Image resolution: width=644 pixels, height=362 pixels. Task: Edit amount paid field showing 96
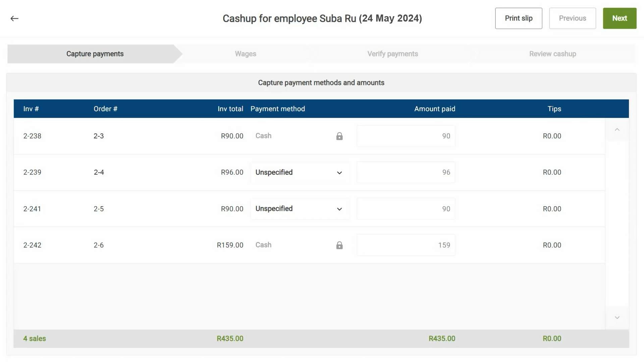406,172
